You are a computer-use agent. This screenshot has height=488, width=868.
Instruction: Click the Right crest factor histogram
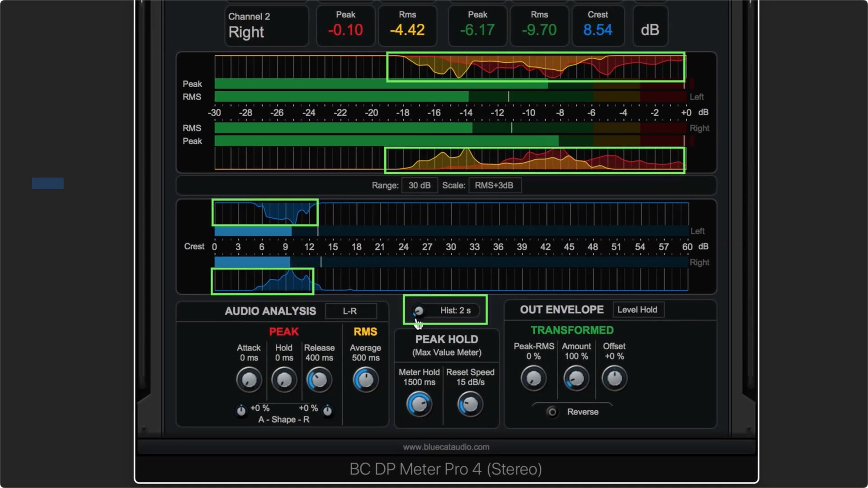[451, 280]
